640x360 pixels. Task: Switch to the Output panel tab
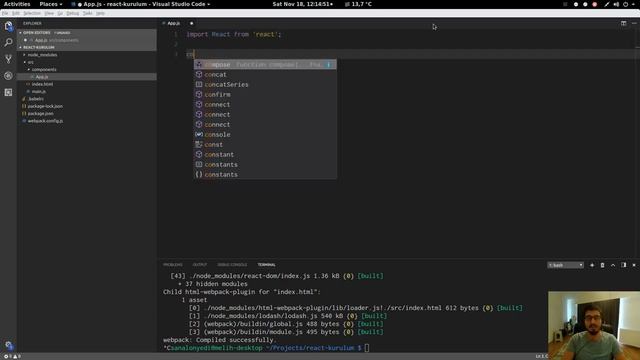(200, 265)
